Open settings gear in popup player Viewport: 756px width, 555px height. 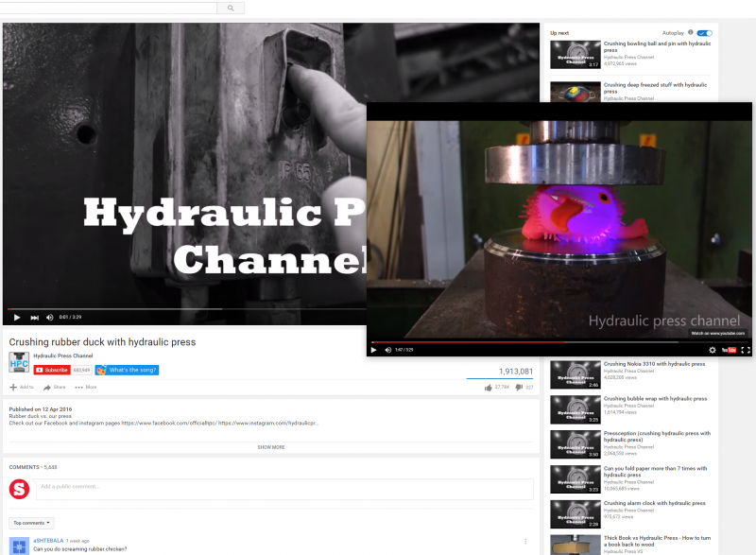(x=713, y=350)
